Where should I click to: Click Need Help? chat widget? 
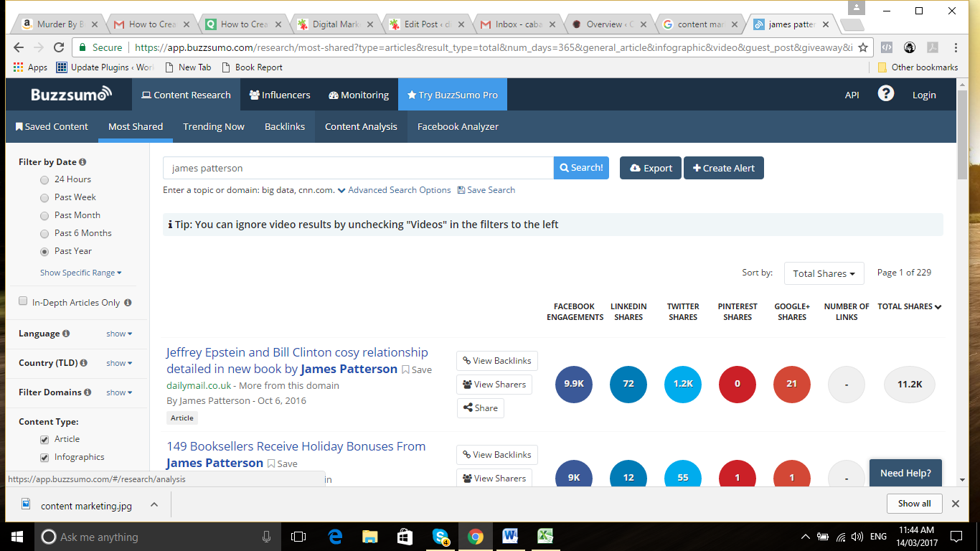tap(905, 473)
